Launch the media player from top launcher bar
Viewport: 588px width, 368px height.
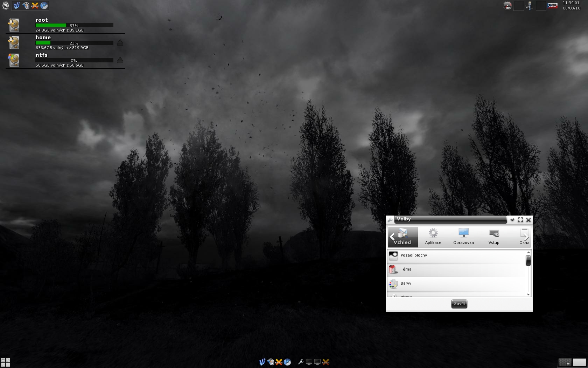[x=26, y=6]
